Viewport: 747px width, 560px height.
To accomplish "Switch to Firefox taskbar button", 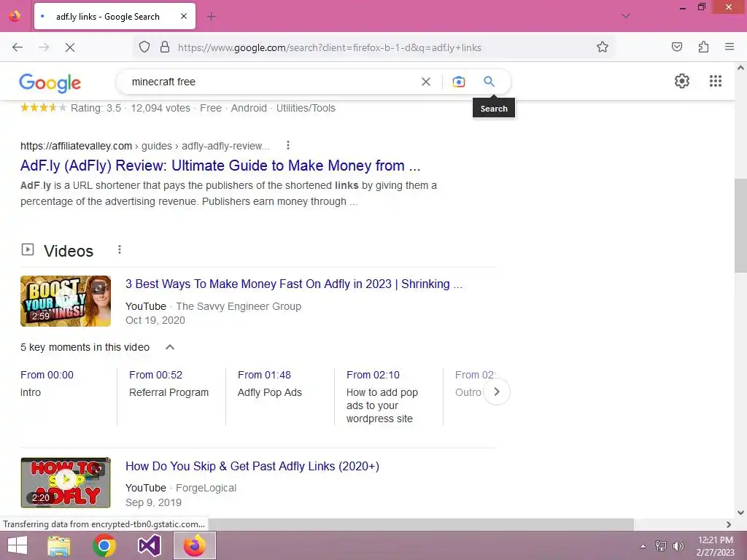I will pyautogui.click(x=194, y=545).
